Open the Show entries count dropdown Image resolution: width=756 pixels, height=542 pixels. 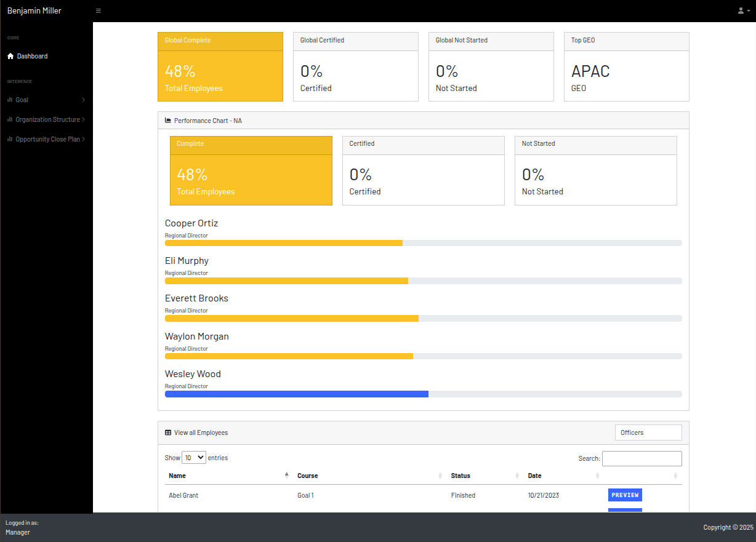tap(194, 458)
